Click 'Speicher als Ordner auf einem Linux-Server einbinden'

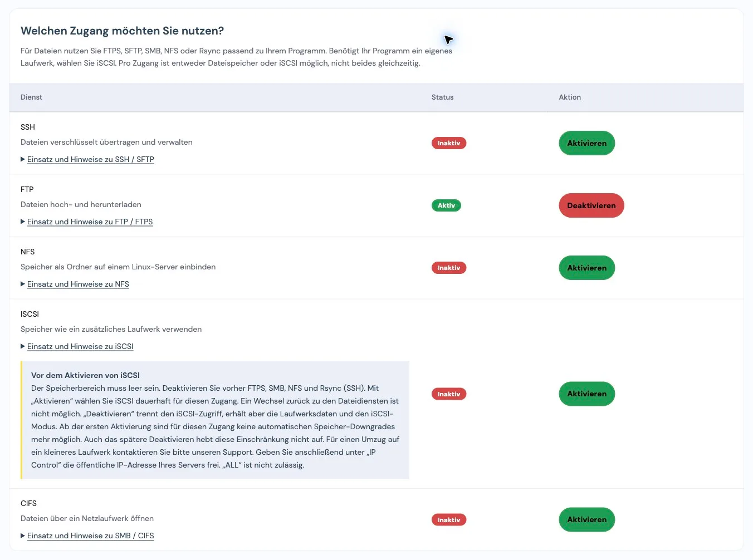tap(118, 267)
